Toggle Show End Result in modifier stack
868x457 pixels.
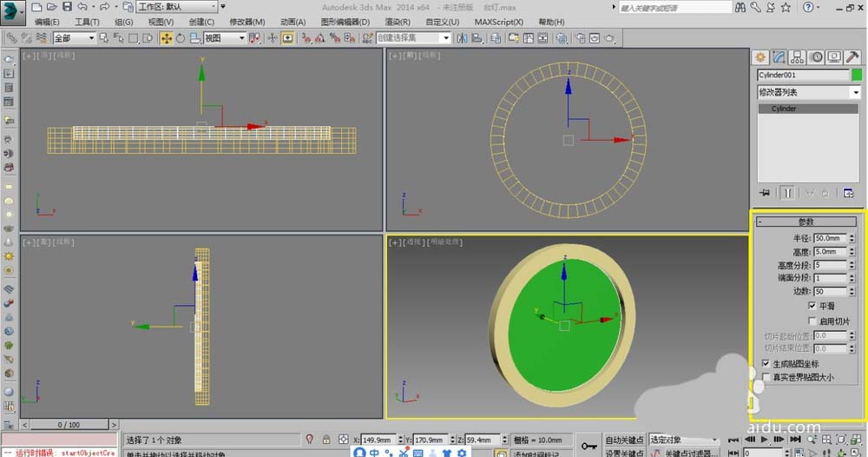[787, 193]
